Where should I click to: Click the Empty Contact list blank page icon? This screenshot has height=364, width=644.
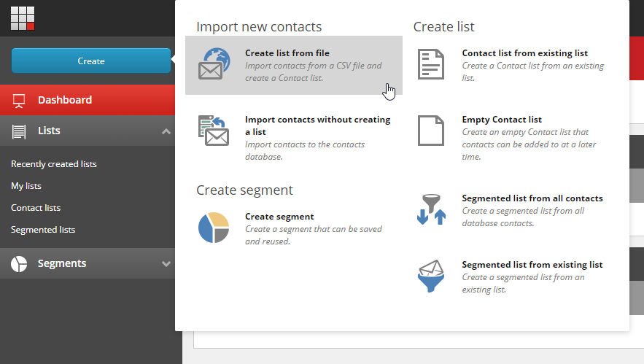click(x=430, y=131)
